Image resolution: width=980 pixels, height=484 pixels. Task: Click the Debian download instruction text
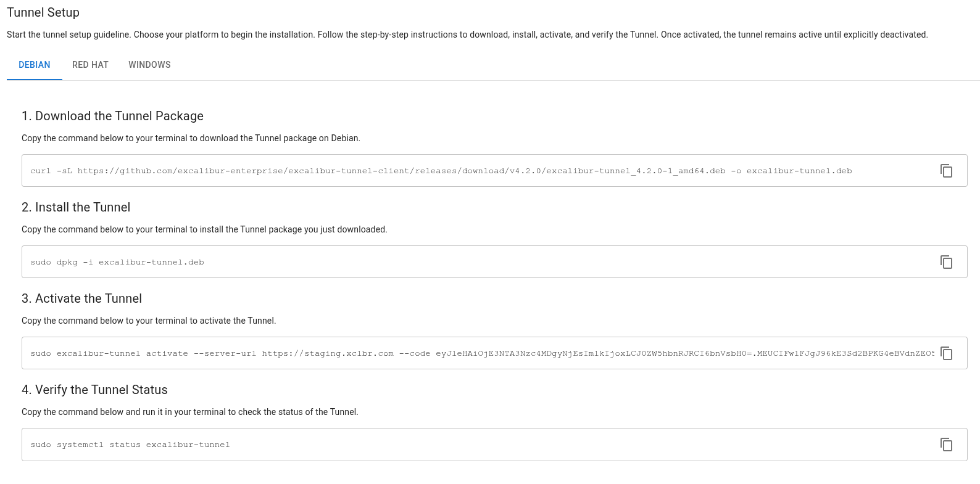[191, 138]
